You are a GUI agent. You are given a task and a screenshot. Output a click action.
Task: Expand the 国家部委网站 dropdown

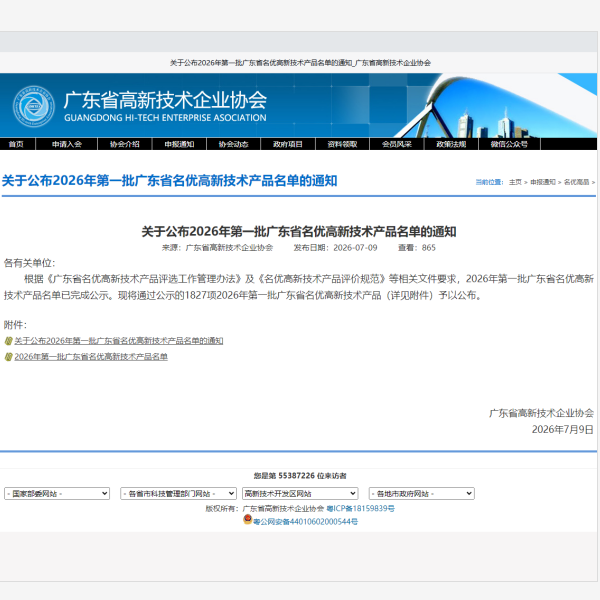pyautogui.click(x=57, y=494)
